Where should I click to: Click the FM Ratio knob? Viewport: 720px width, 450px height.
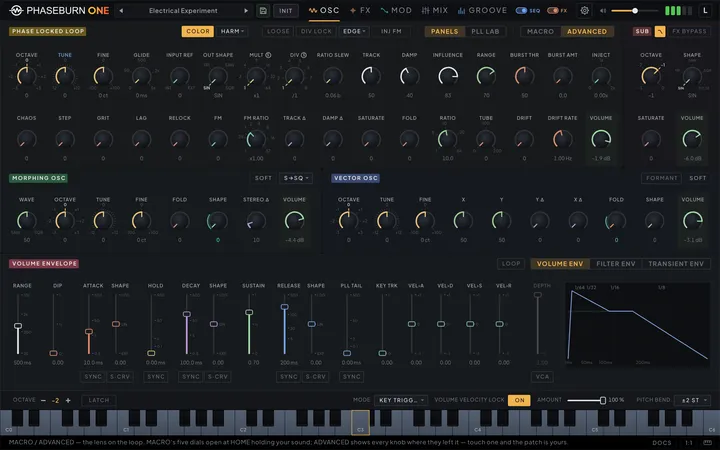click(256, 139)
